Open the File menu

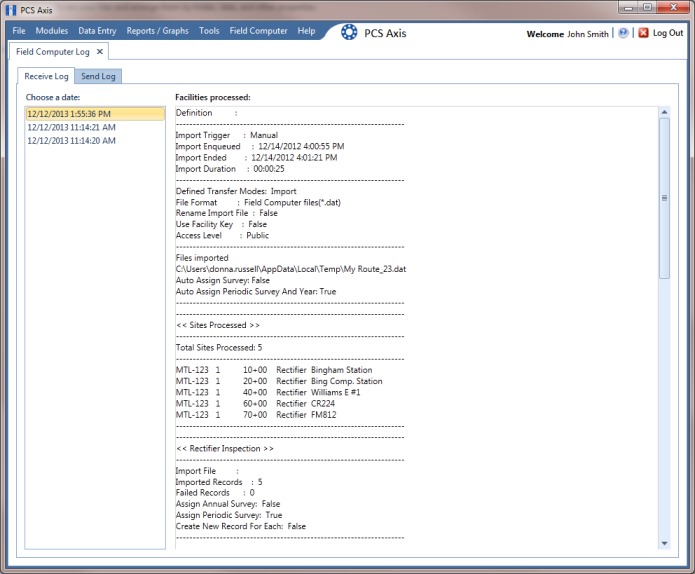tap(19, 31)
